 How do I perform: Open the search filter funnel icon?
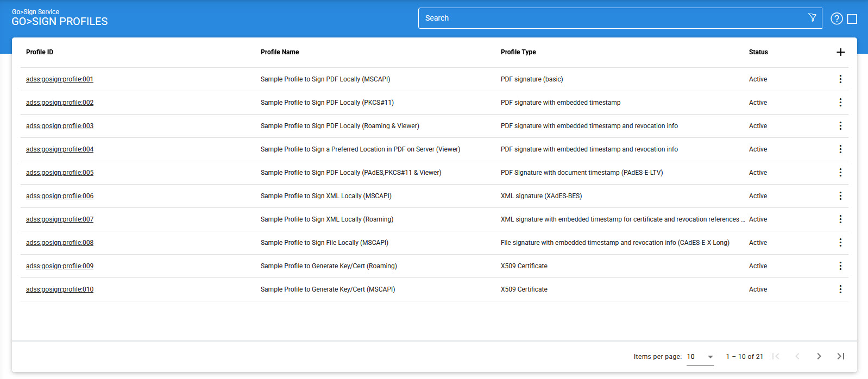pos(812,18)
